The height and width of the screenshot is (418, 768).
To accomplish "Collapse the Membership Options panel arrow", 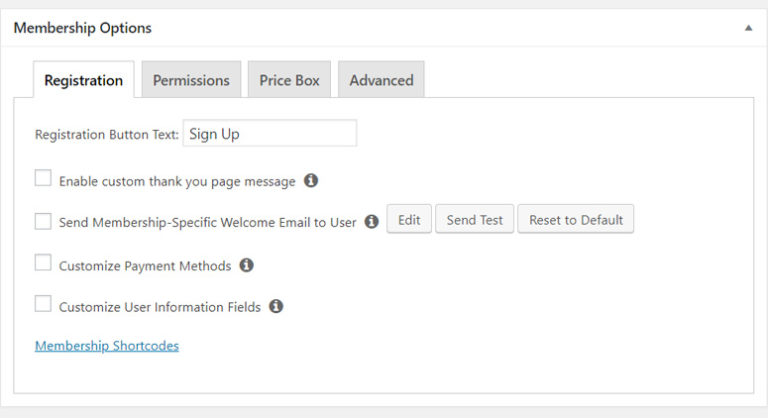I will pos(748,28).
